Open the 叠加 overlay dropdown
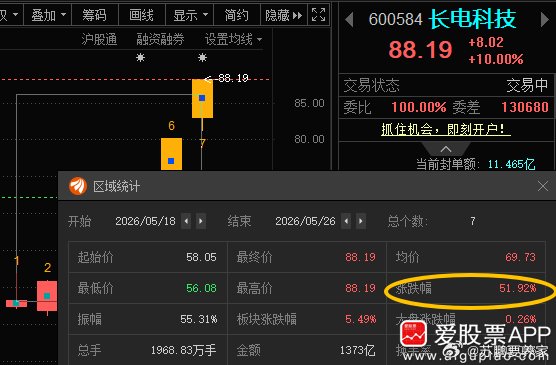Viewport: 556px width, 365px height. pyautogui.click(x=48, y=15)
